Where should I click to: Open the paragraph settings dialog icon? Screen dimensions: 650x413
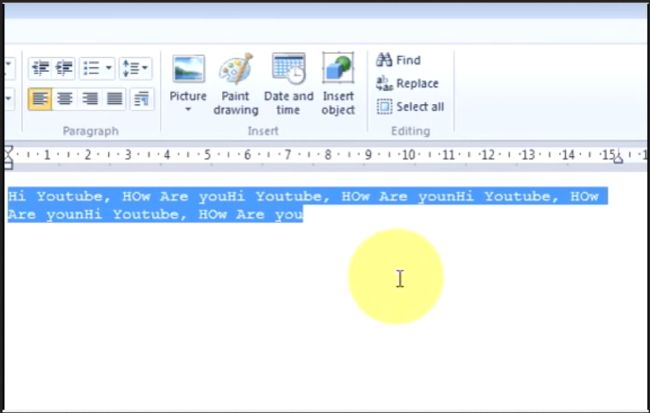pos(142,99)
